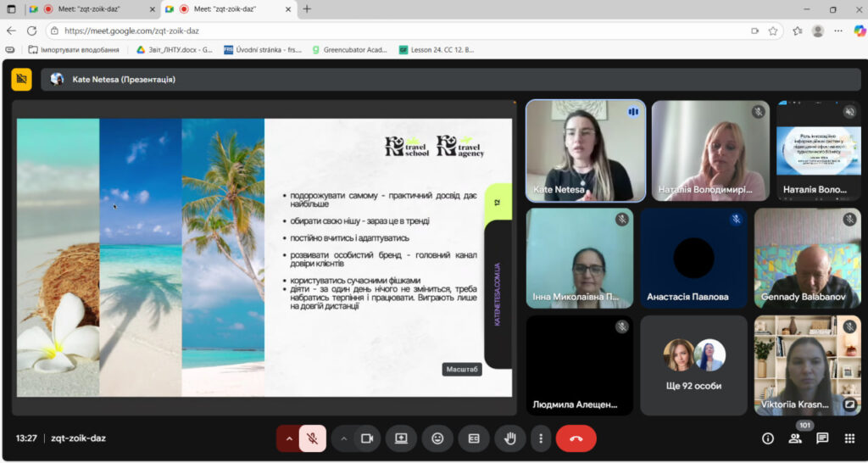
Task: Toggle your camera on or off
Action: (367, 438)
